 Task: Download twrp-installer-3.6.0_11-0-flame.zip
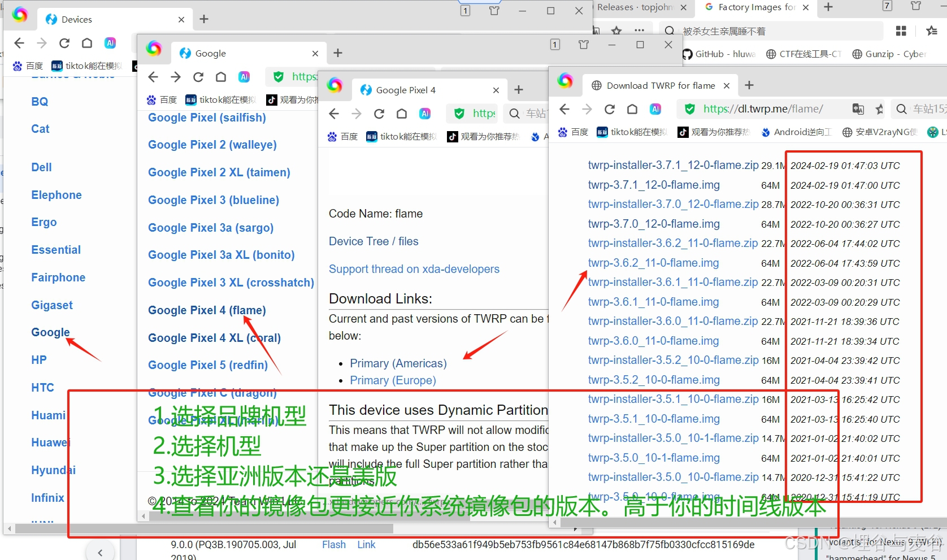[x=672, y=321]
